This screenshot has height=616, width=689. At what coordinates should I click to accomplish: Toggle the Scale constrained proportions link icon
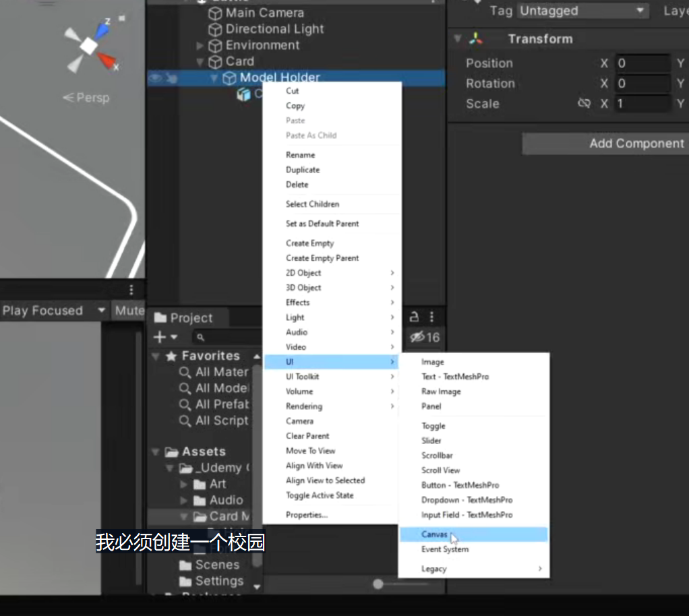(x=584, y=104)
